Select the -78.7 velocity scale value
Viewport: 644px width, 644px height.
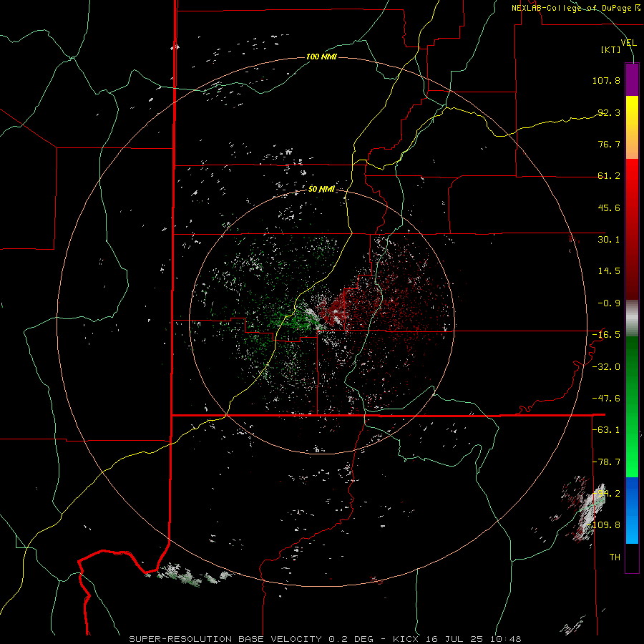[x=606, y=462]
